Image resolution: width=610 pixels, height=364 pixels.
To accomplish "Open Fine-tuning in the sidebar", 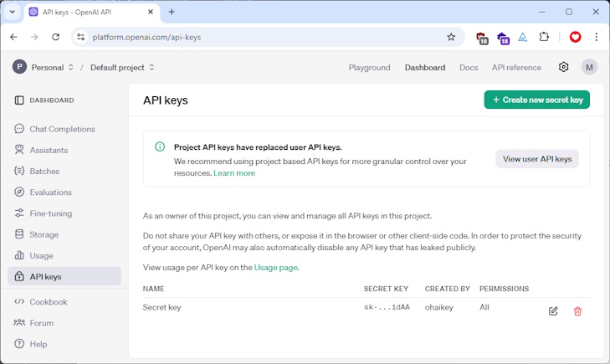I will pyautogui.click(x=50, y=213).
